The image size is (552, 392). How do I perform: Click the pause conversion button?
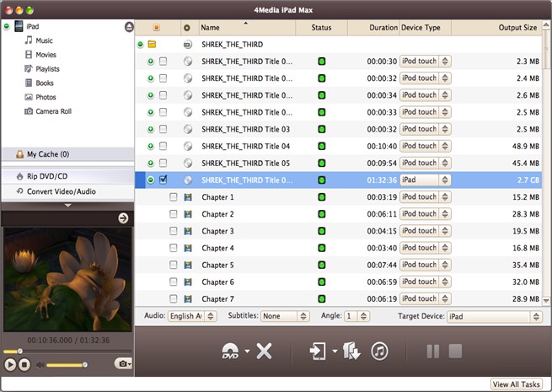432,352
